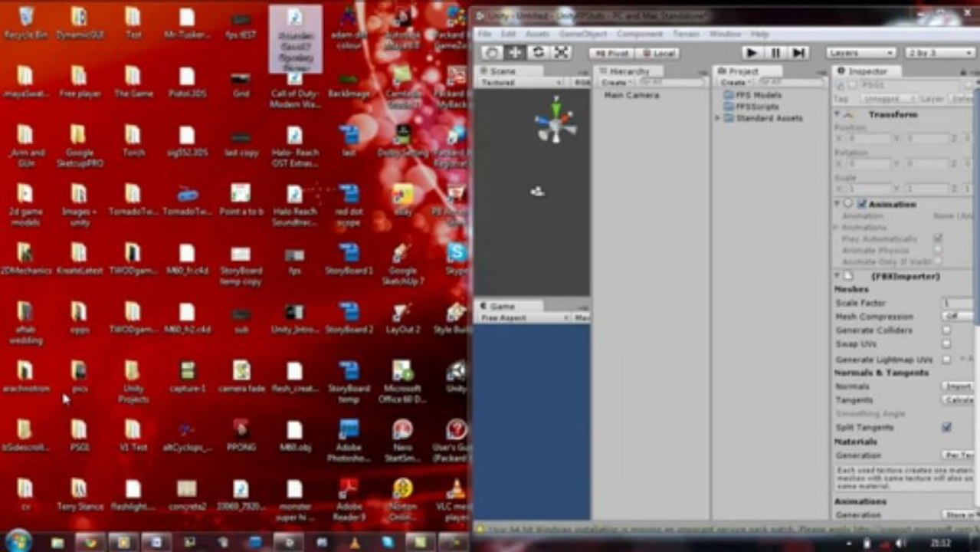Viewport: 980px width, 552px height.
Task: Switch to the Inspector tab
Action: (x=864, y=71)
